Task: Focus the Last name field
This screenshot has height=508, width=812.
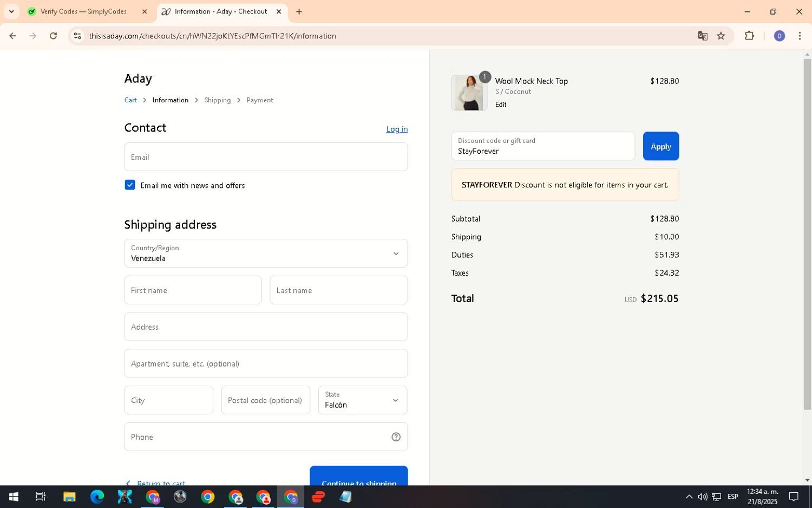Action: coord(339,290)
